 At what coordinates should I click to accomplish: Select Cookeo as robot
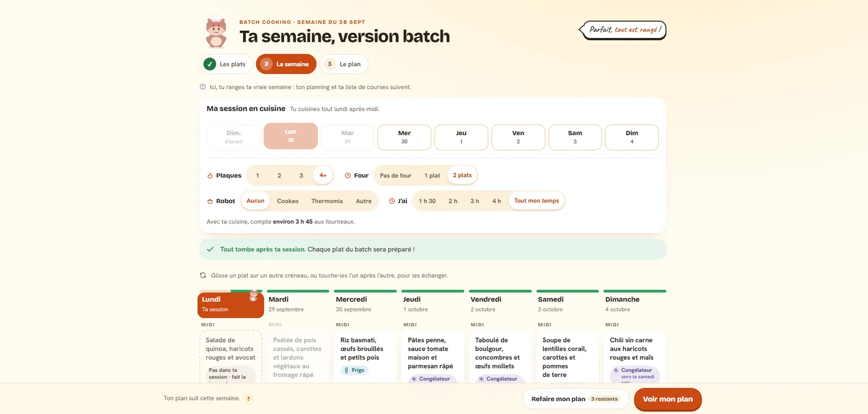coord(288,201)
